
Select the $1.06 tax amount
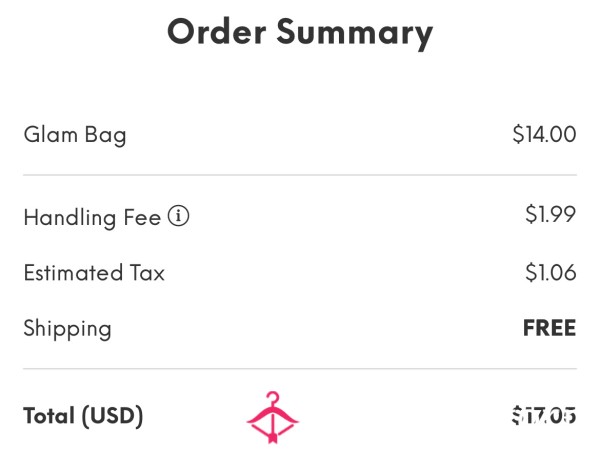pos(551,272)
